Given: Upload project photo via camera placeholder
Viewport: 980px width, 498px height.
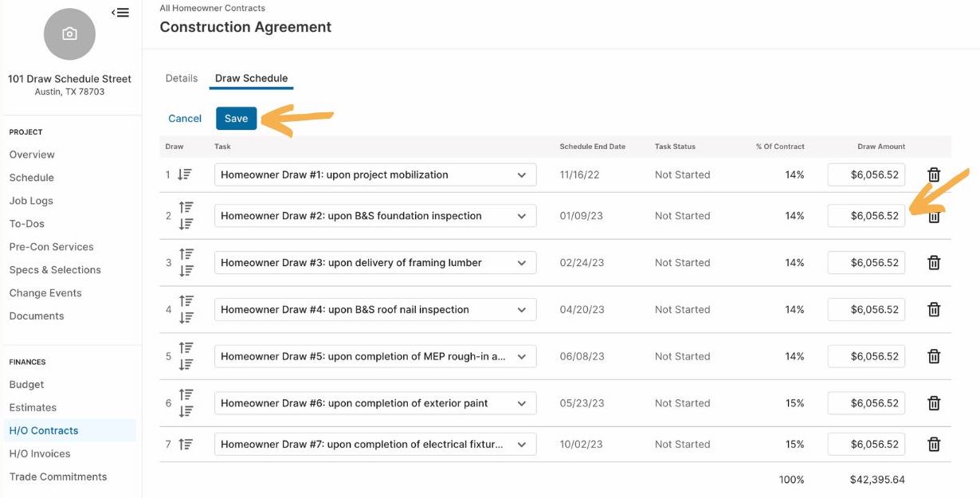Looking at the screenshot, I should tap(69, 34).
